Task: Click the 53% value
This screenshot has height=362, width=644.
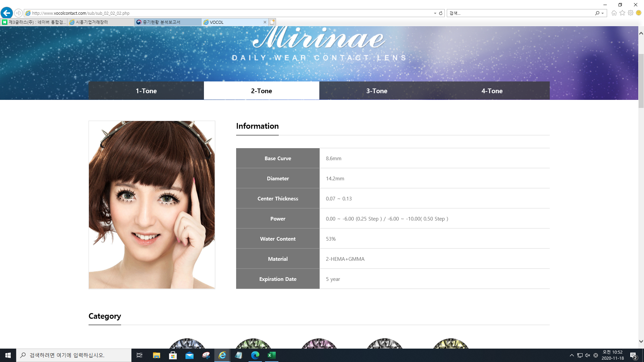Action: point(331,239)
